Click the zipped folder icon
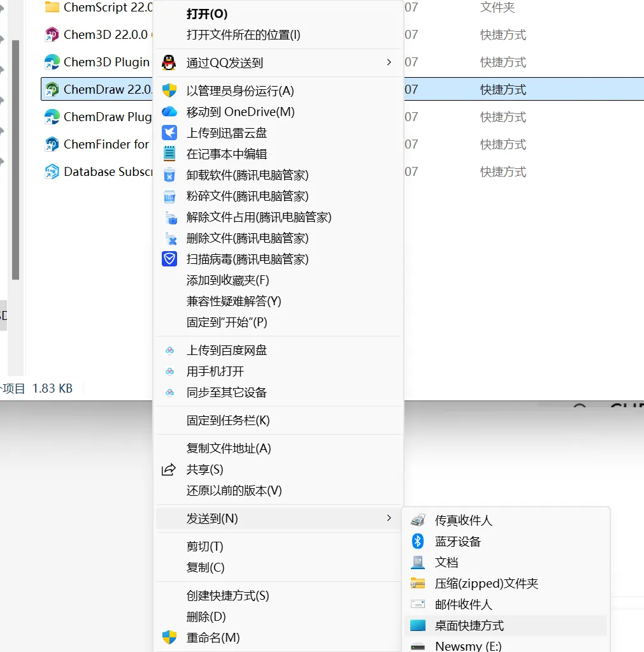644x652 pixels. click(418, 583)
